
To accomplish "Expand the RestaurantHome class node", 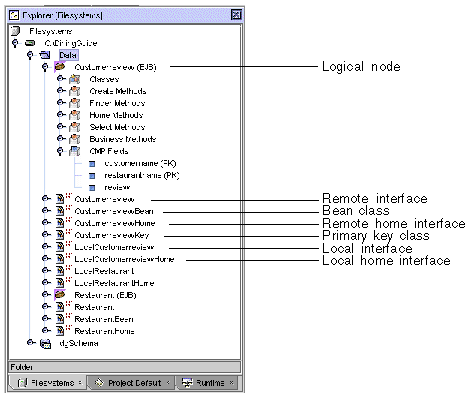I will point(46,331).
